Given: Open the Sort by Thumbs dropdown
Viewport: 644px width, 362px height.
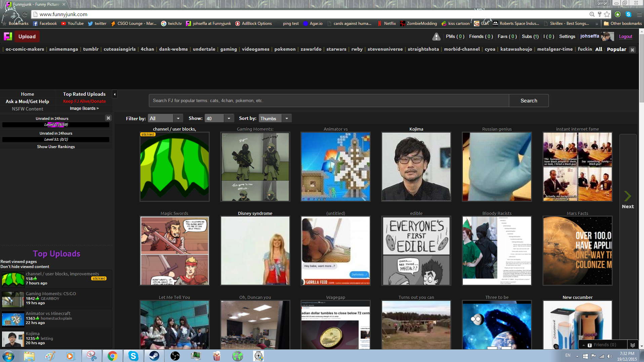Looking at the screenshot, I should click(x=275, y=119).
